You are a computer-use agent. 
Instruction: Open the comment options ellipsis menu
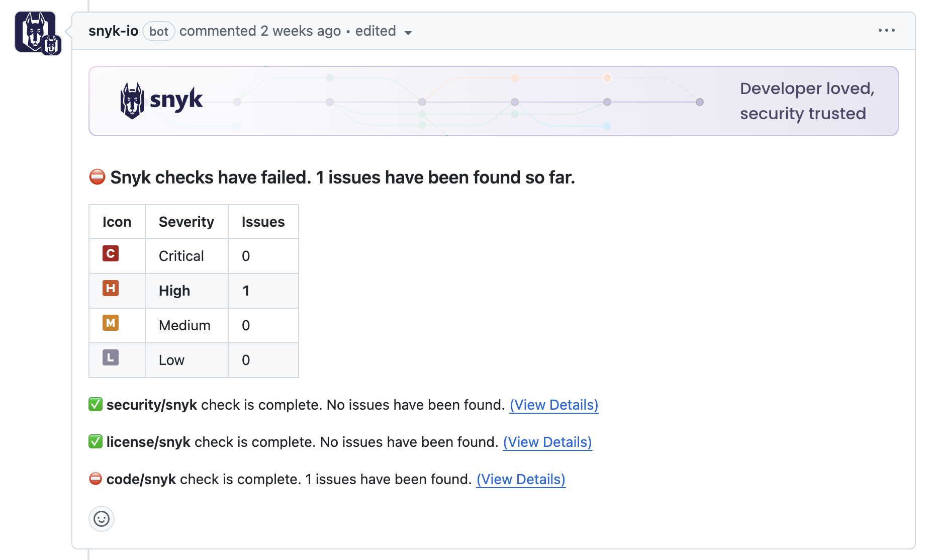pos(886,31)
